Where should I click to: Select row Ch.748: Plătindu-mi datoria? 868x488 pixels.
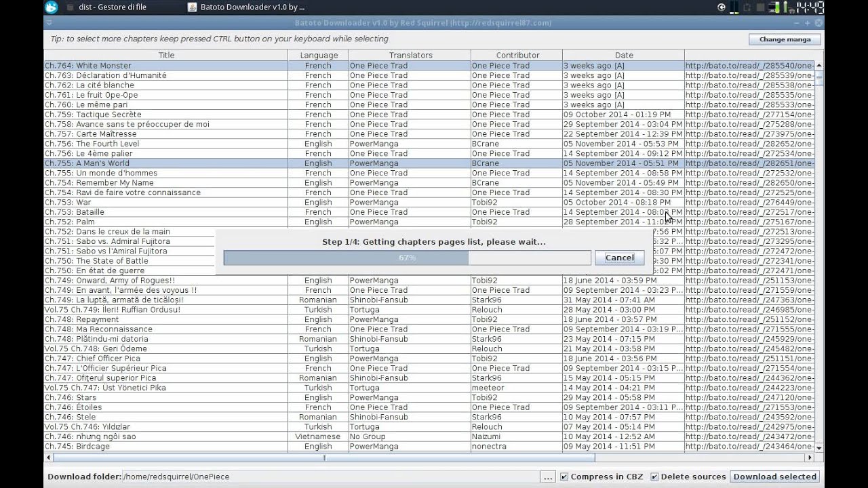tap(429, 339)
